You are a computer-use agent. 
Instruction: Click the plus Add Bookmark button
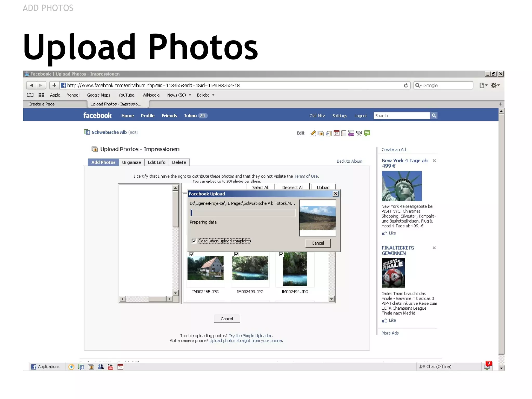54,85
